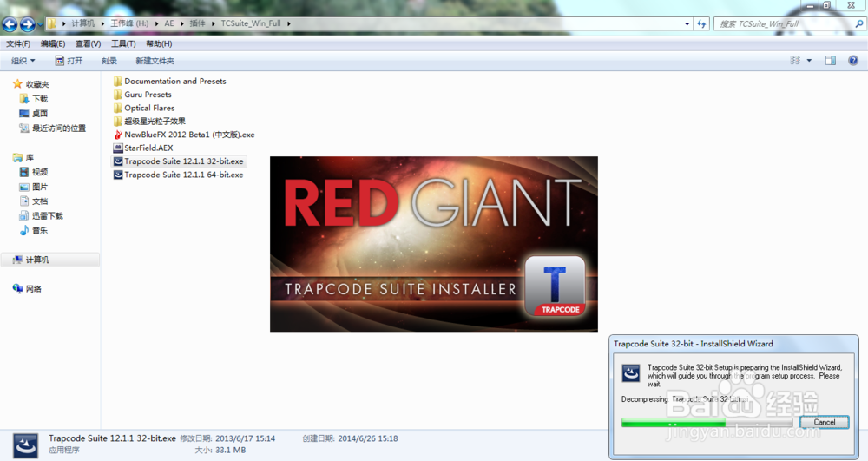Screen dimensions: 868x461
Task: Click the installer icon in the details pane
Action: pos(25,445)
